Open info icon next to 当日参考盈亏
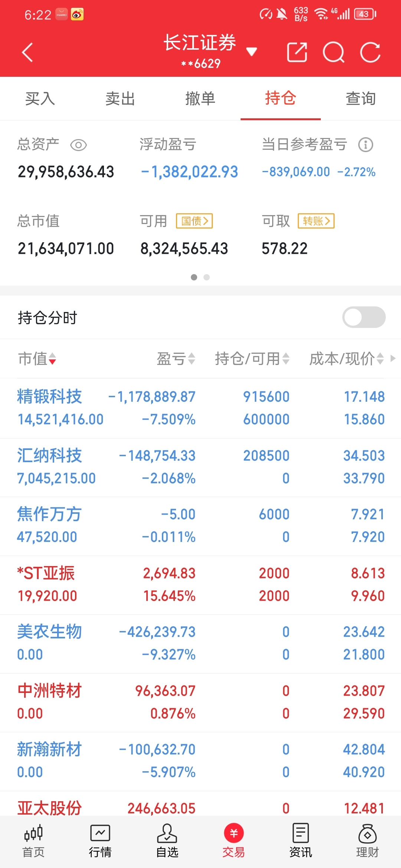Viewport: 401px width, 868px height. (x=366, y=145)
